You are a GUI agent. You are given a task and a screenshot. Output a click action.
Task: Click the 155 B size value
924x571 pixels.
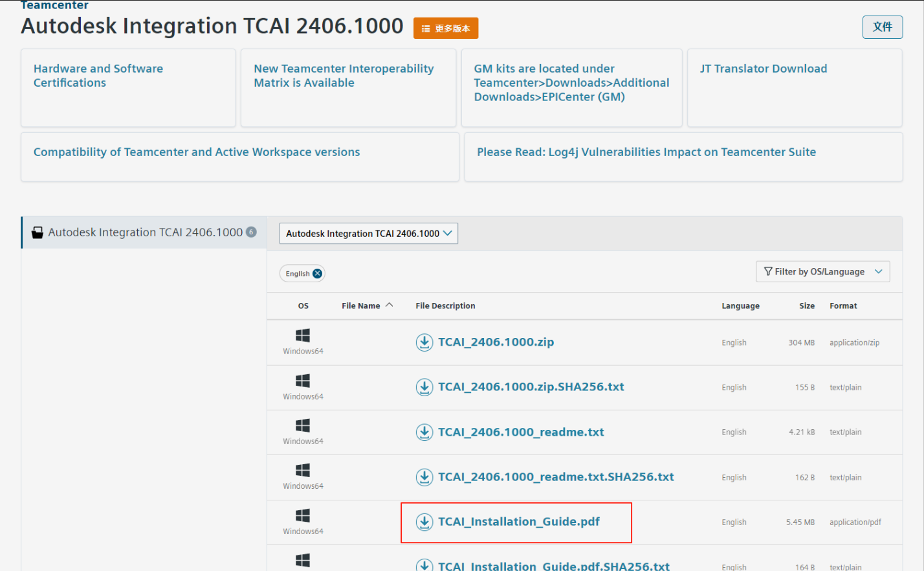805,387
